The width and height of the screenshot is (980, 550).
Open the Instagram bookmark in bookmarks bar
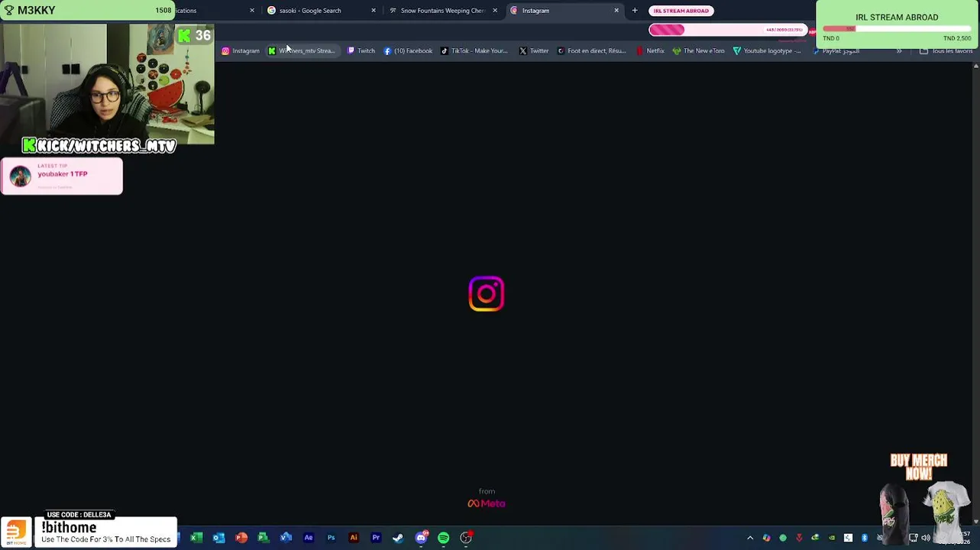(241, 51)
